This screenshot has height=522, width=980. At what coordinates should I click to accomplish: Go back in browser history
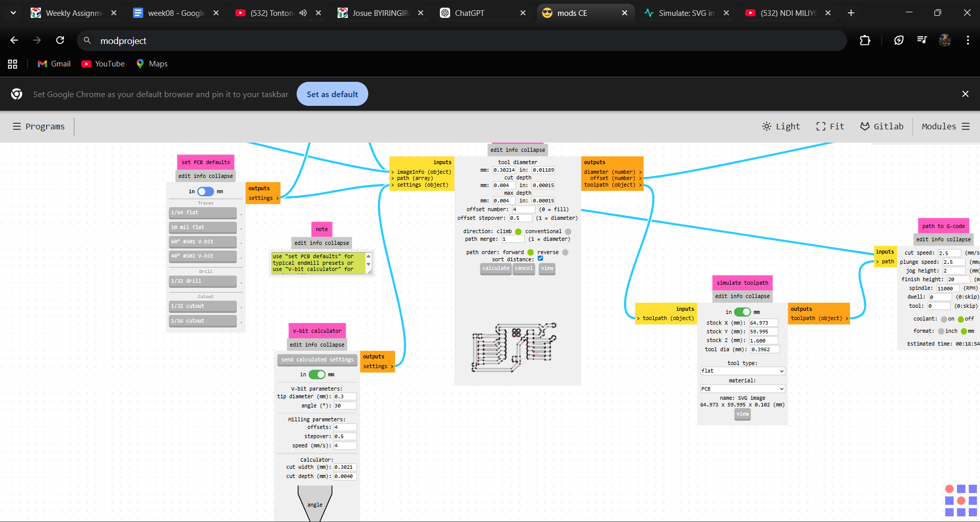click(14, 40)
